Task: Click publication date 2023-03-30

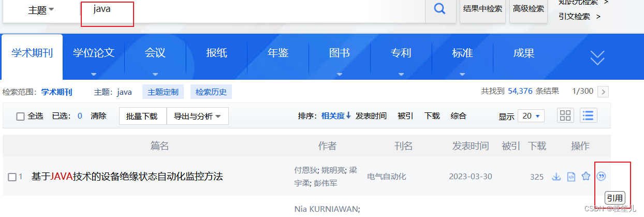Action: pos(471,177)
